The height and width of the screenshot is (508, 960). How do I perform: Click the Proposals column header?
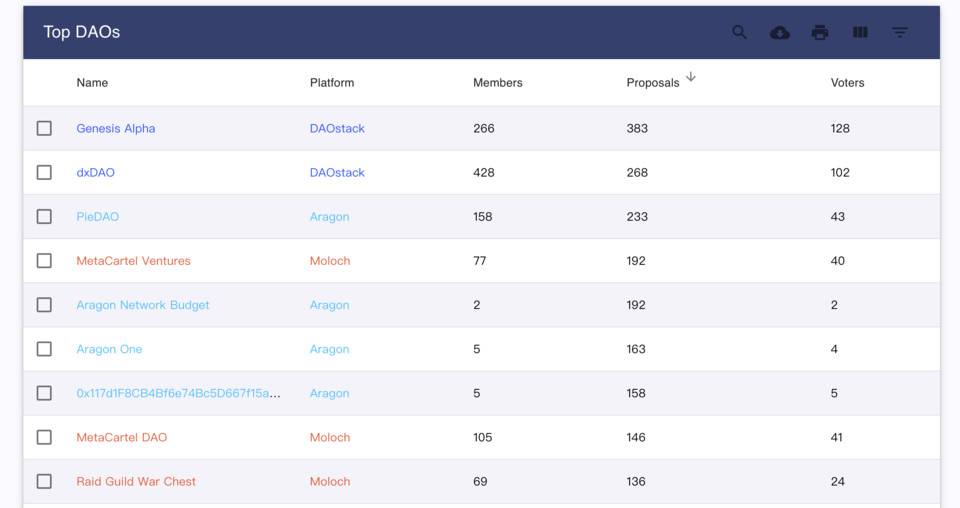[x=653, y=83]
